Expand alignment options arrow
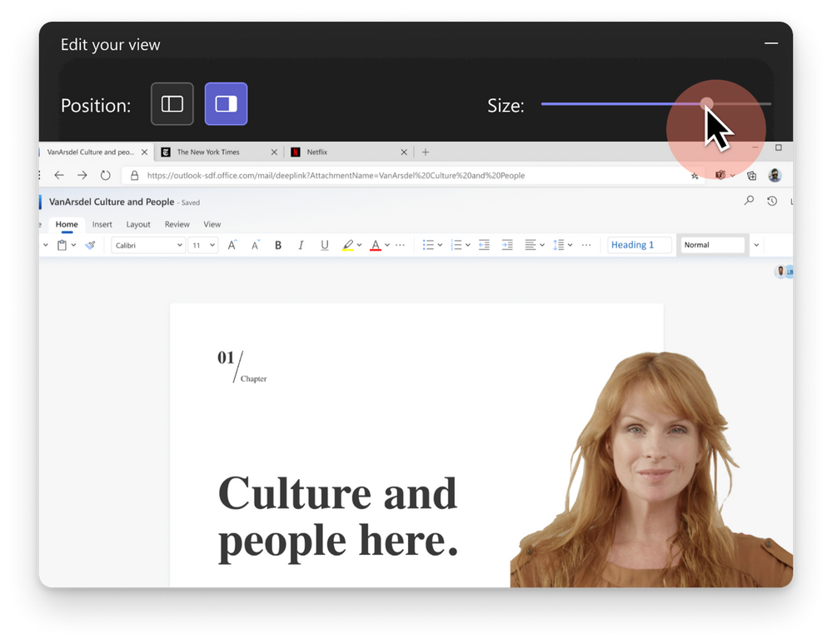 542,245
